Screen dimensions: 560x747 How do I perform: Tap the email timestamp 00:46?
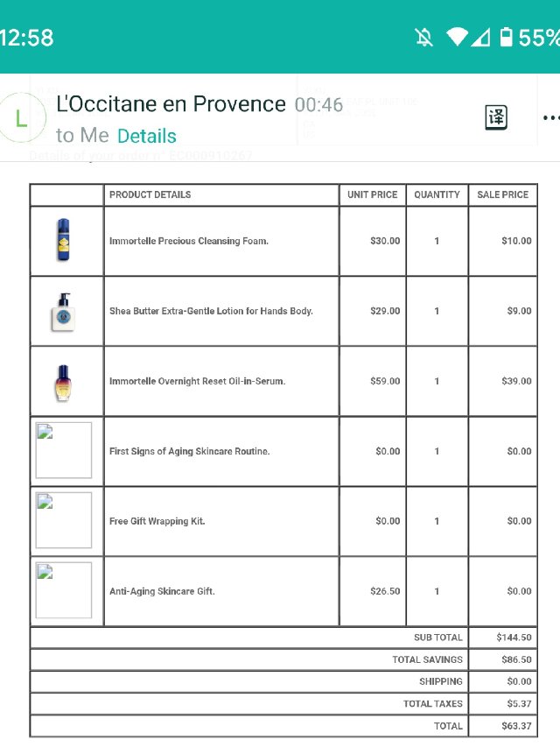click(x=319, y=105)
